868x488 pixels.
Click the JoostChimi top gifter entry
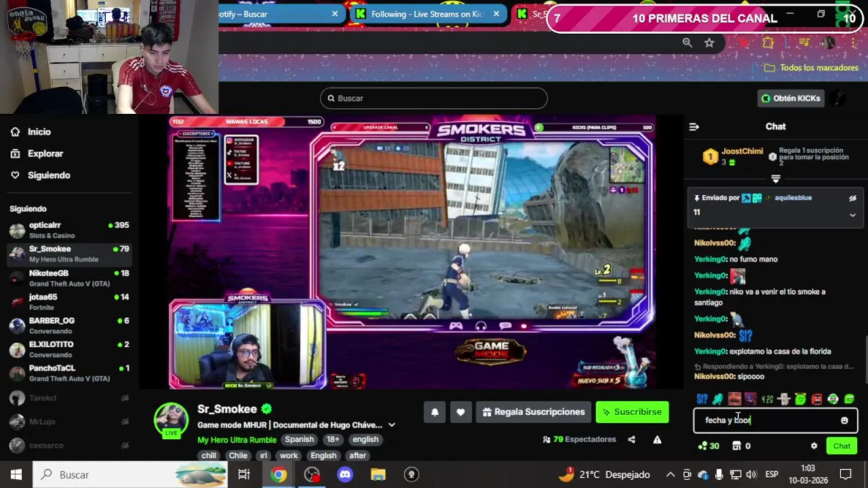click(732, 157)
